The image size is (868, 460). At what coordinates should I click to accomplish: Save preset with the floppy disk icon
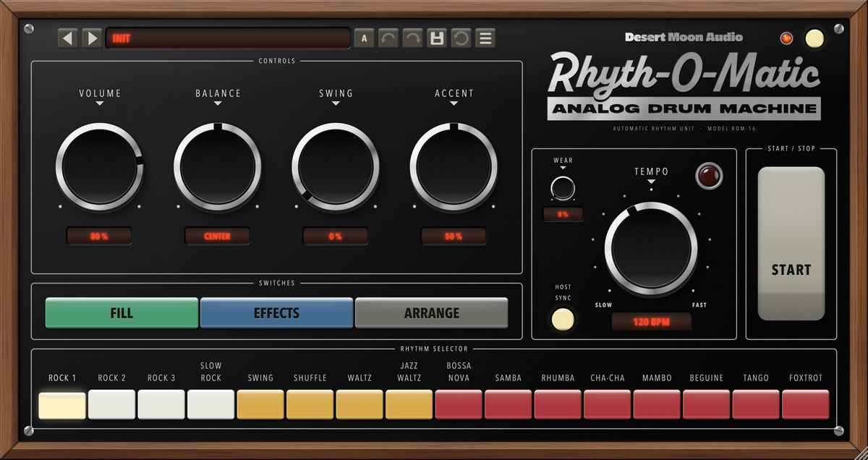coord(436,38)
